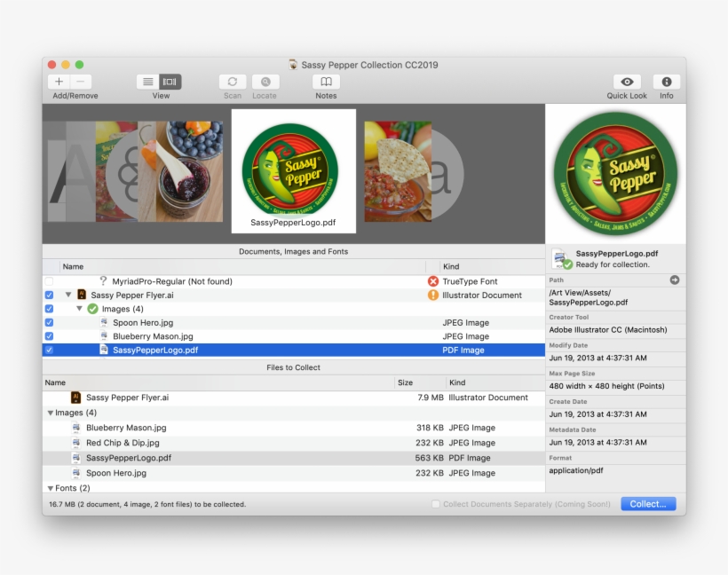
Task: Click the Path reveal arrow icon
Action: 675,280
